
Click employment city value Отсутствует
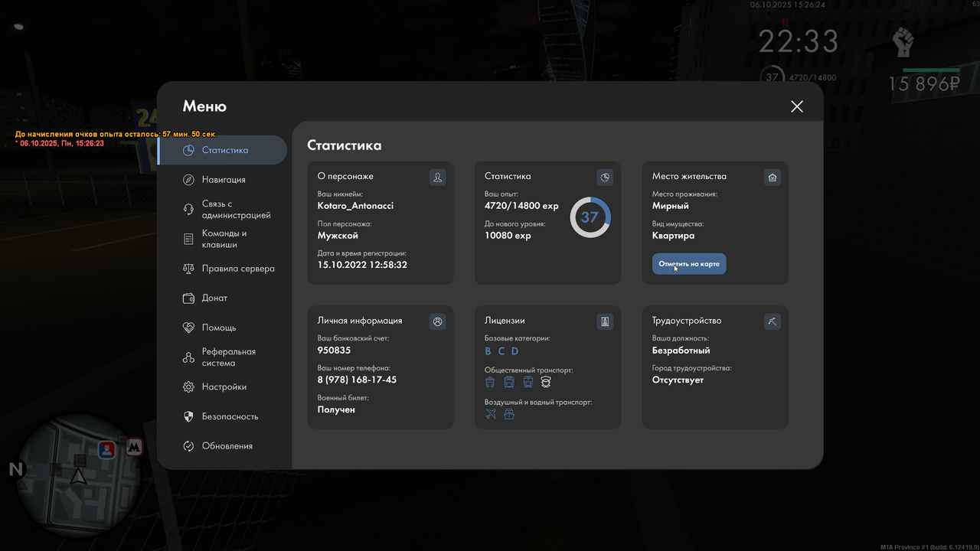point(678,380)
